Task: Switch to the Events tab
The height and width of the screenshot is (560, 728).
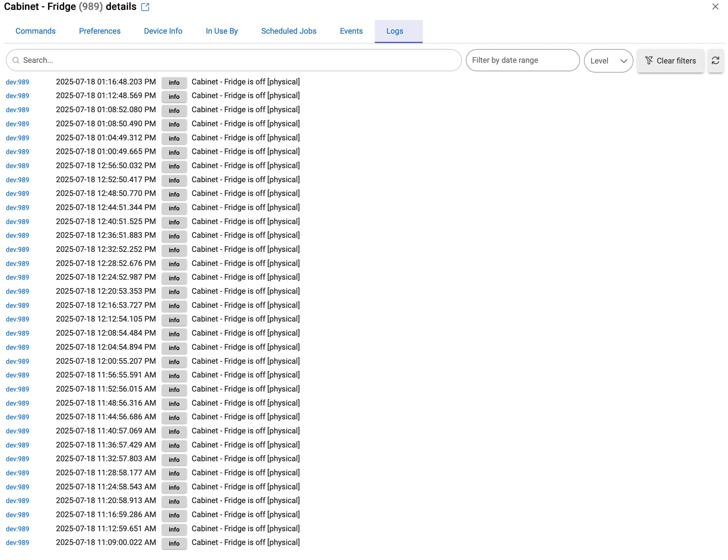Action: tap(351, 31)
